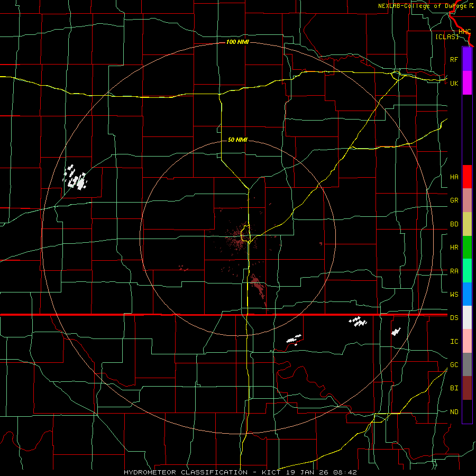Click the BD legend label

[454, 224]
